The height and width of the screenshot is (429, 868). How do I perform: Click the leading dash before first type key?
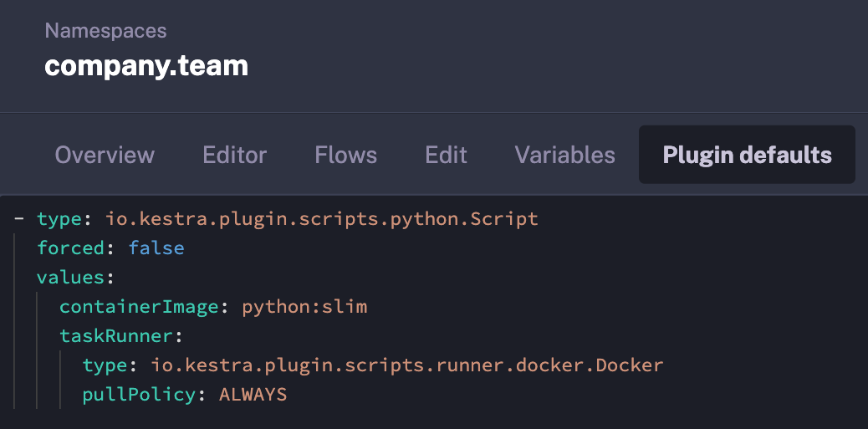point(18,219)
